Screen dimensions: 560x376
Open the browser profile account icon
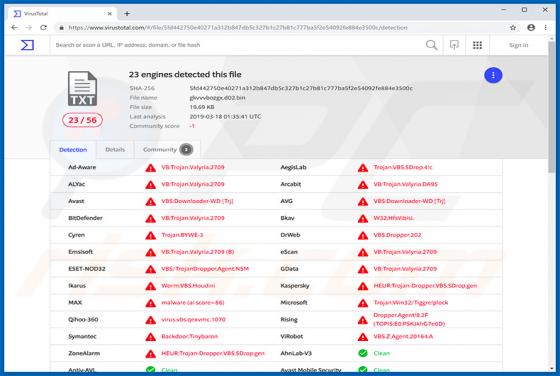click(531, 27)
